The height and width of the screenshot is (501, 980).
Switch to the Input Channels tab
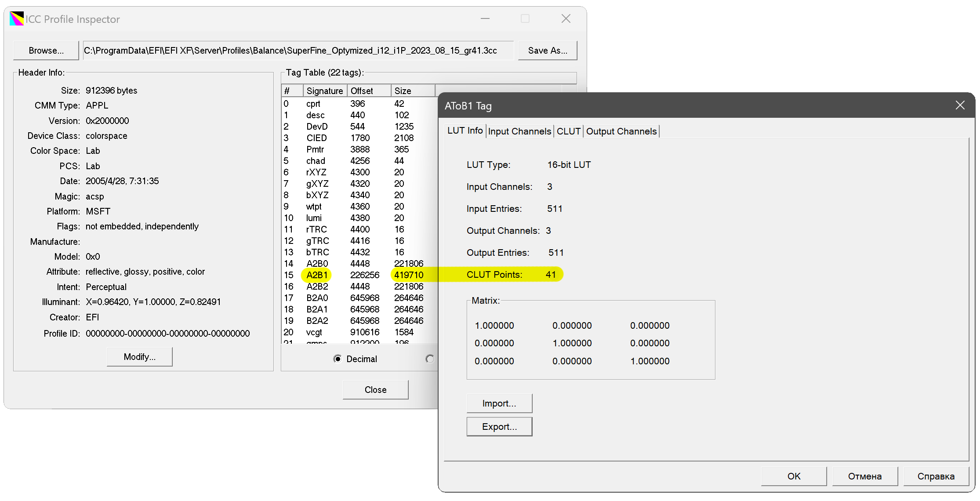tap(519, 131)
